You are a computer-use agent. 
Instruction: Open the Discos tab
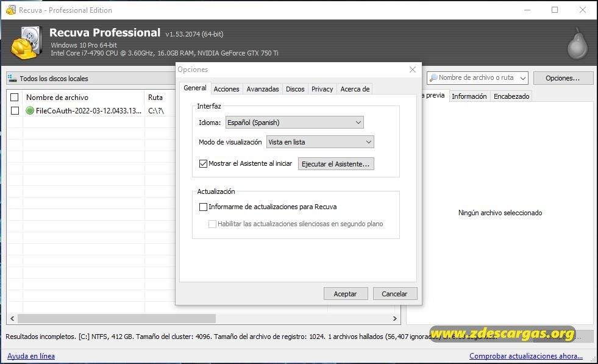(x=295, y=89)
